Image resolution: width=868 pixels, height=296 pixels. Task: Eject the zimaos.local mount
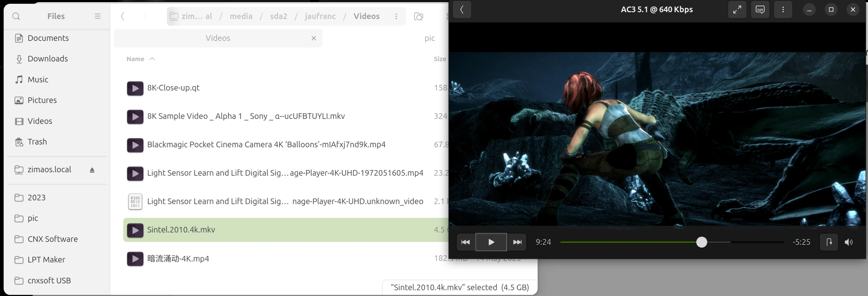click(92, 170)
